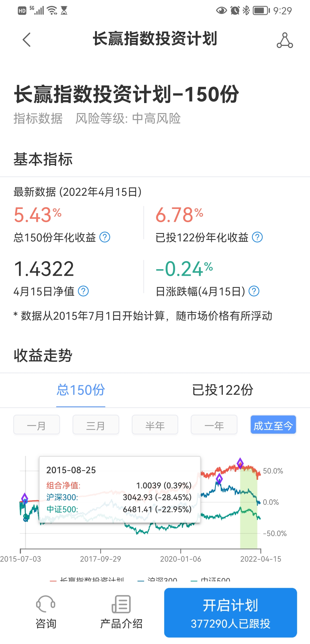Tap 风险等级: 中高风险 text
This screenshot has height=644, width=310.
coord(128,119)
